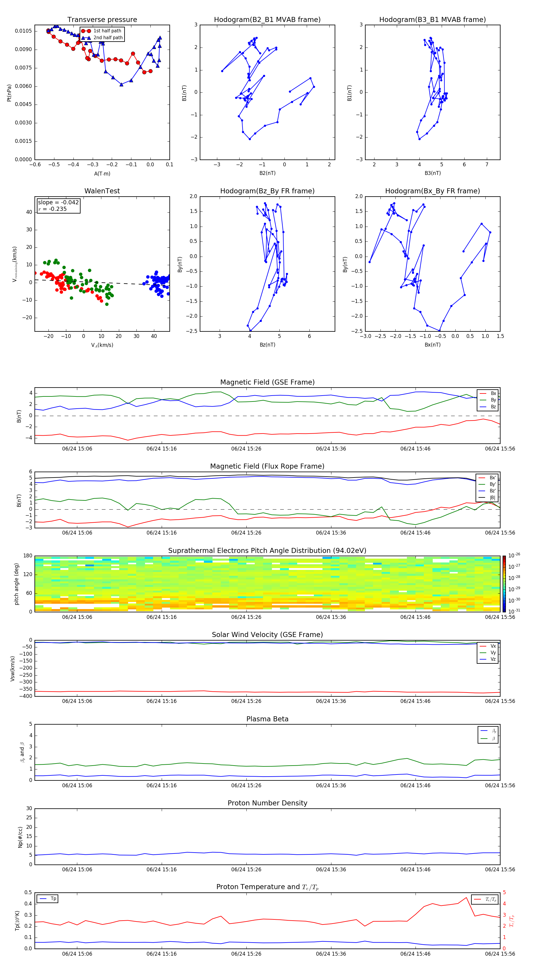Click the "V_A(km/s)" x-axis label
Screen dimensions: 535x980
coord(102,345)
